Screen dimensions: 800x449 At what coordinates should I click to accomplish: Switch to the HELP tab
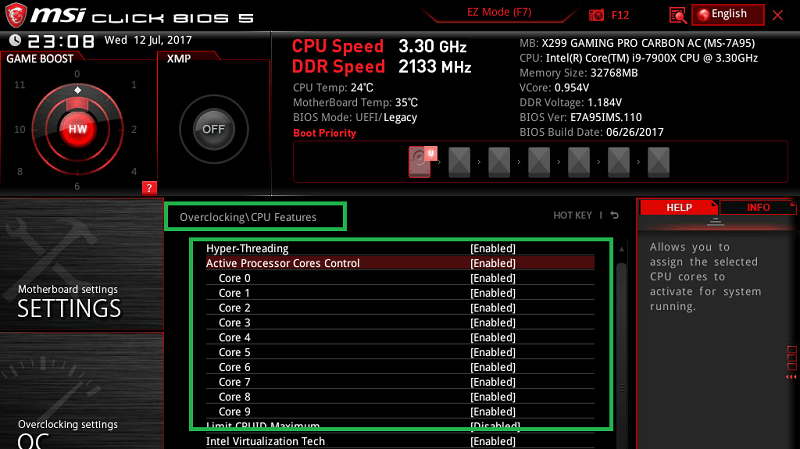click(x=679, y=207)
